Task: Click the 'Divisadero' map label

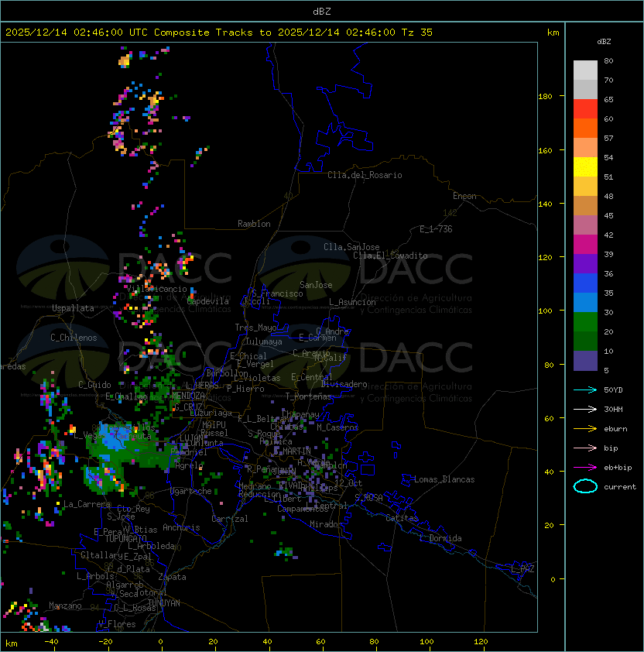Action: coord(344,384)
